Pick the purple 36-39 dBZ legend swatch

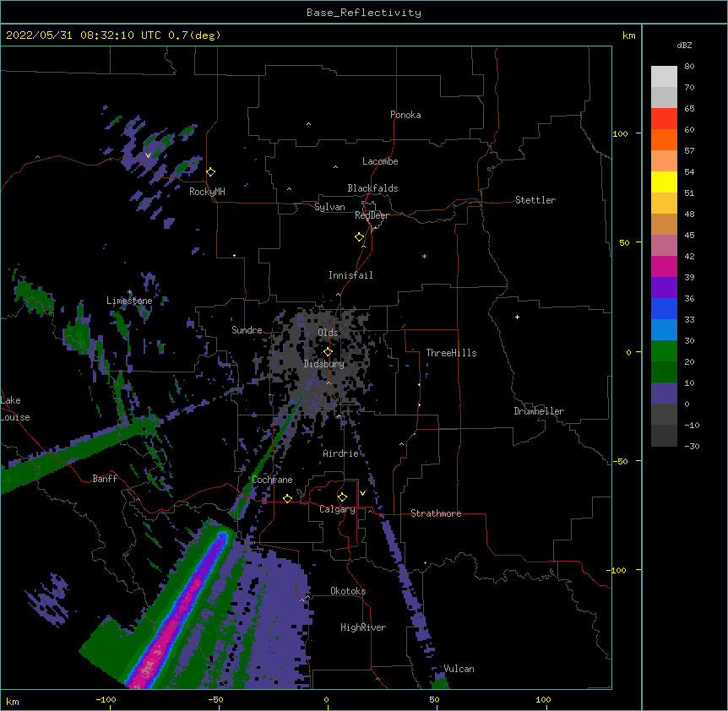pyautogui.click(x=664, y=288)
